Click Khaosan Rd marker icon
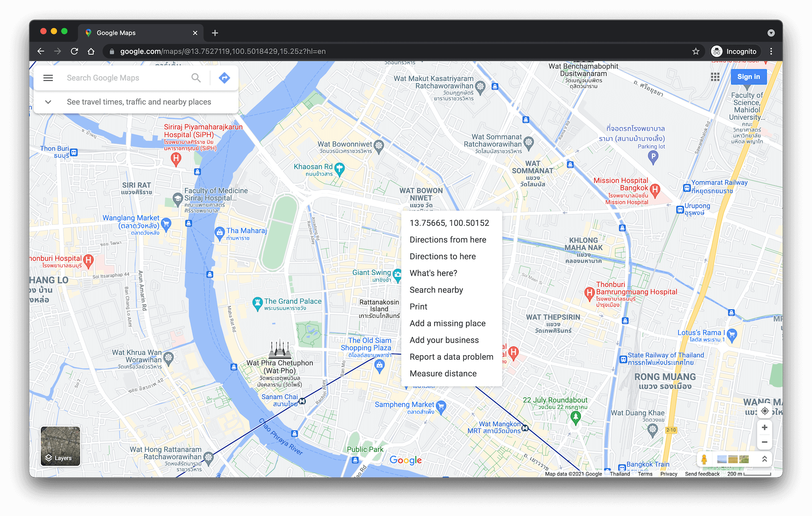 (340, 169)
